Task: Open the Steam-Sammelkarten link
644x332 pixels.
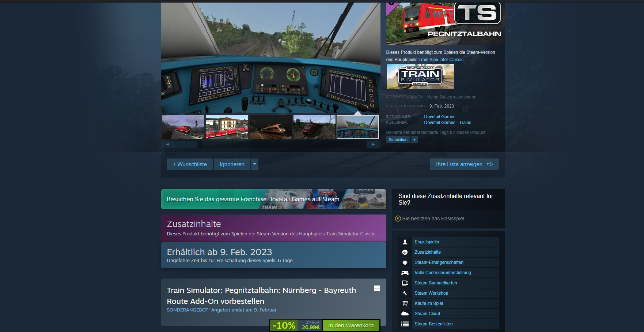Action: 436,283
